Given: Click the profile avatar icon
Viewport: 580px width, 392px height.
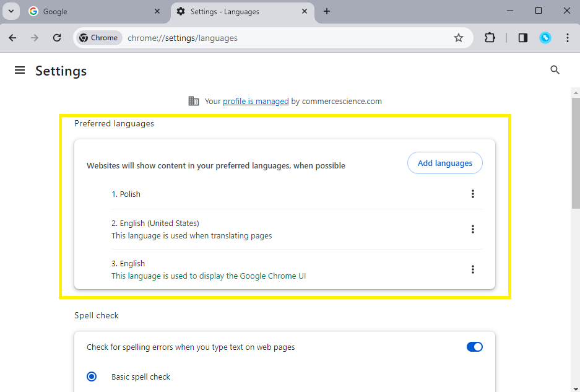Looking at the screenshot, I should tap(545, 38).
